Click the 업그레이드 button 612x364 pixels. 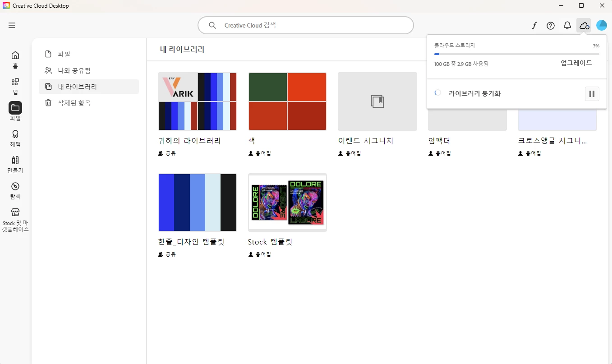click(576, 63)
